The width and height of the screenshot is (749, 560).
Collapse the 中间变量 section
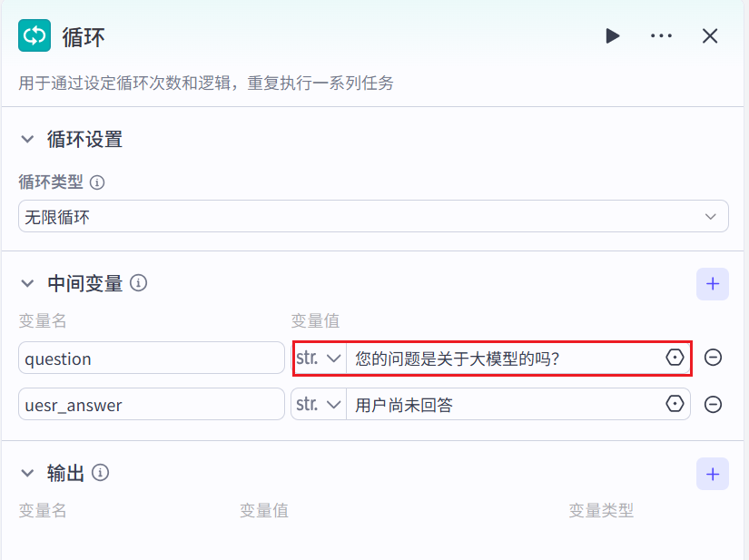click(27, 284)
